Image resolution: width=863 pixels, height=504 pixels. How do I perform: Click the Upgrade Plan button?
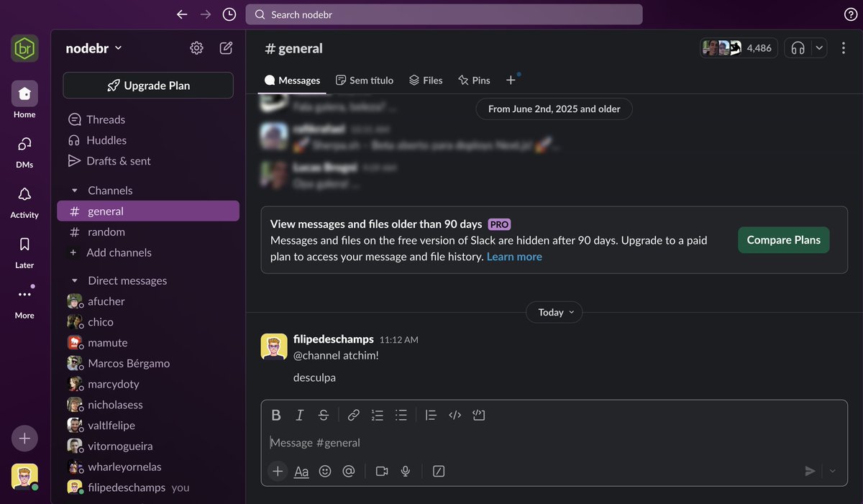click(148, 85)
